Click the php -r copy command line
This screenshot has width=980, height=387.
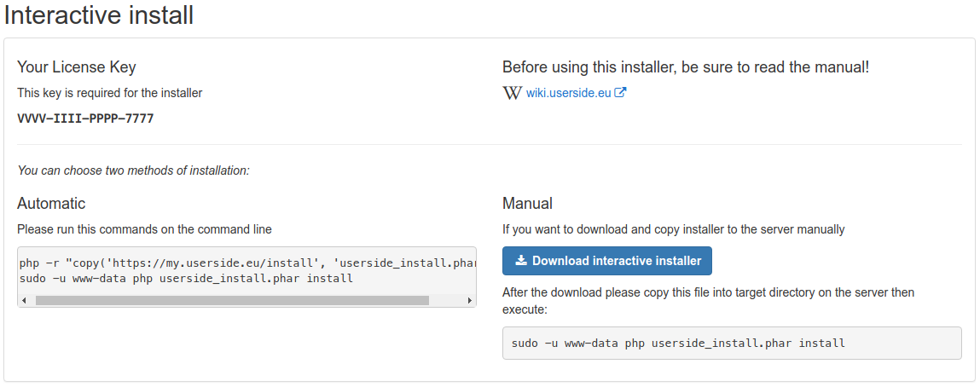point(246,263)
